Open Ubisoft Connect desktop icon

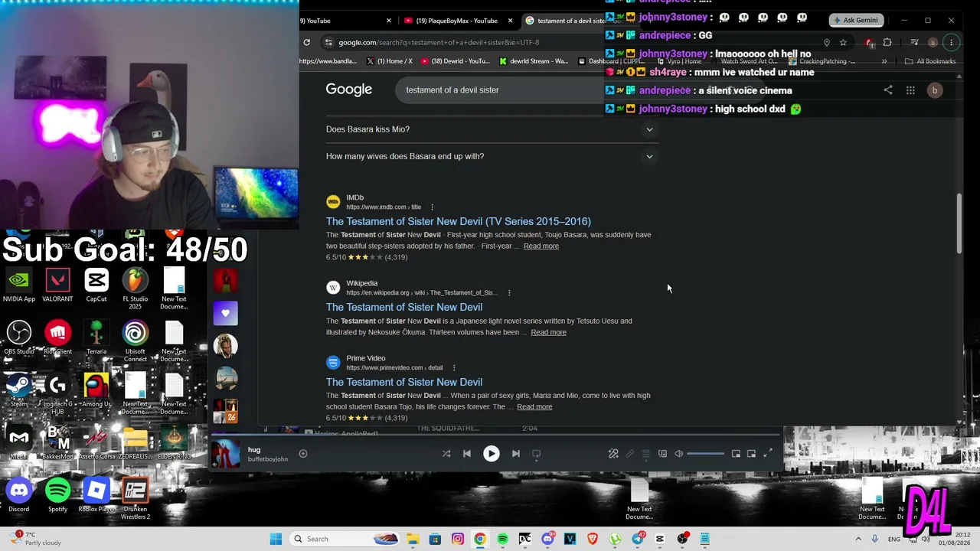pos(136,341)
